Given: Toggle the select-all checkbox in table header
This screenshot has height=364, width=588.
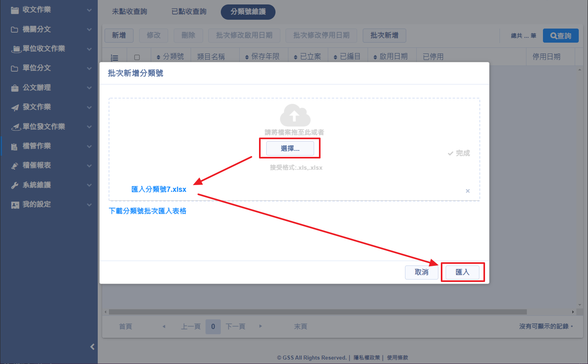Looking at the screenshot, I should pos(137,58).
